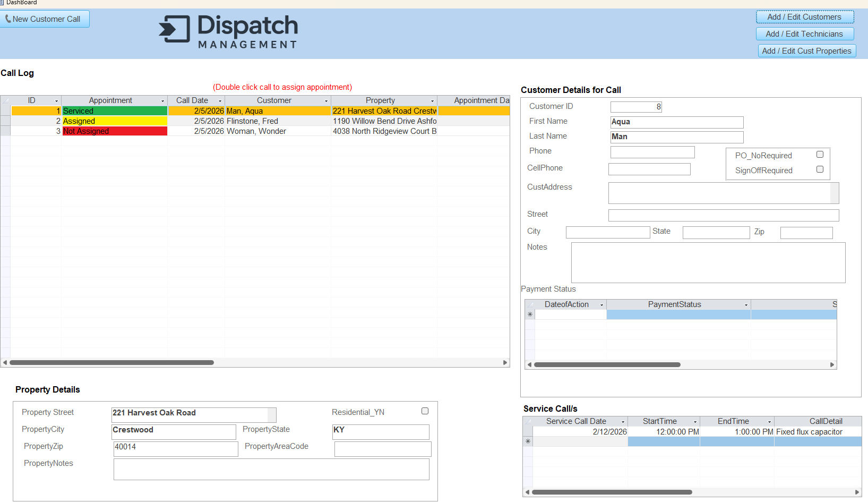The image size is (868, 502).
Task: Open Add / Edit Cust Properties
Action: tap(806, 51)
